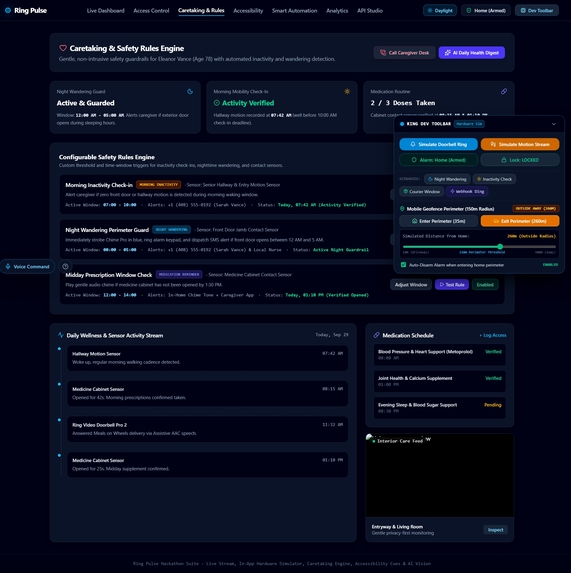Activate the Voice Command button
The width and height of the screenshot is (571, 573).
pos(27,266)
